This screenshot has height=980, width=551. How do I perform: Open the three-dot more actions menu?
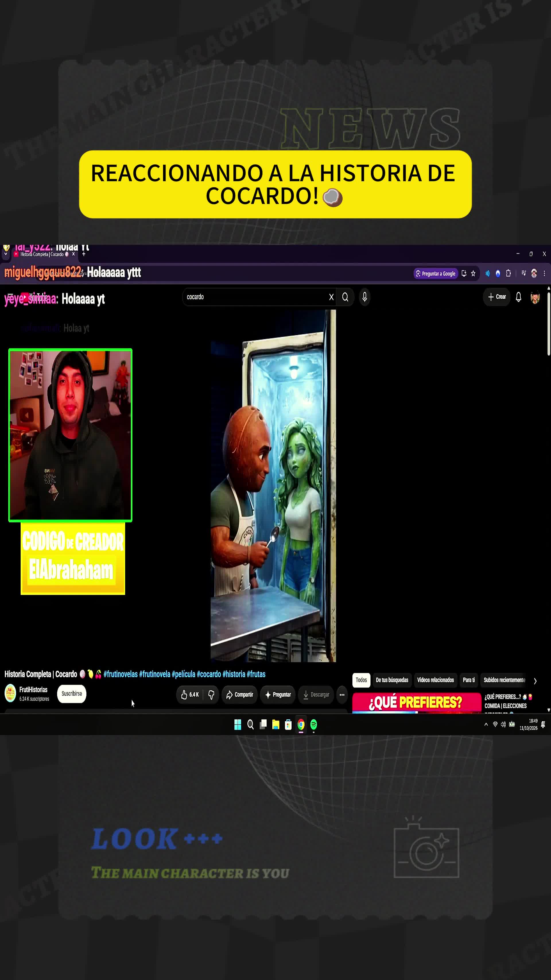pyautogui.click(x=342, y=695)
